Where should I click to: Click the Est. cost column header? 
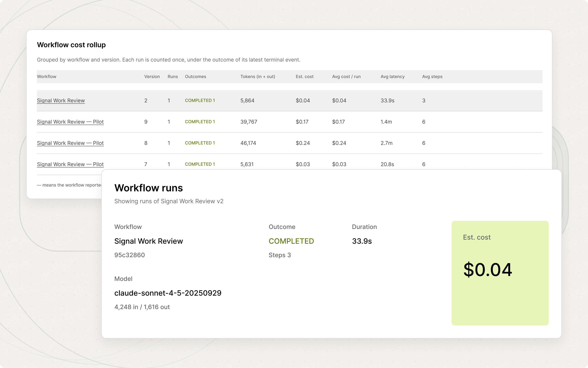click(x=305, y=76)
